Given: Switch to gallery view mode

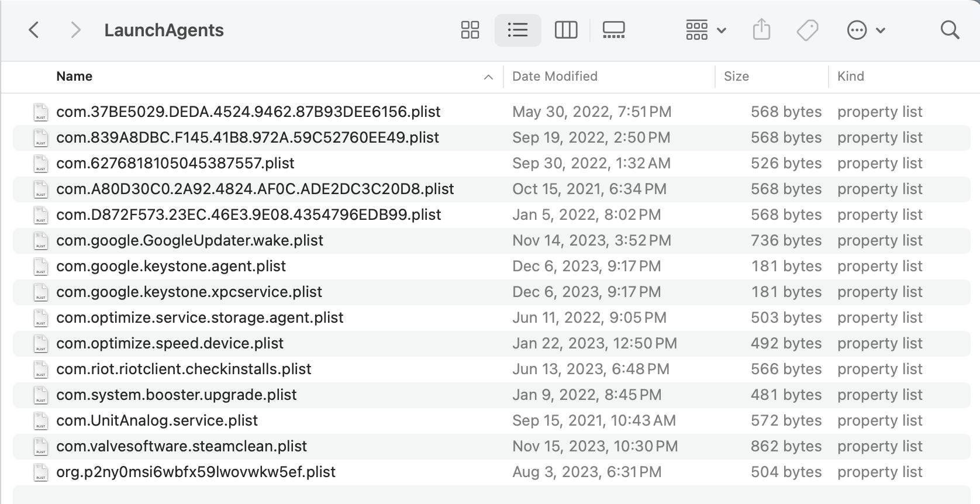Looking at the screenshot, I should click(x=613, y=30).
